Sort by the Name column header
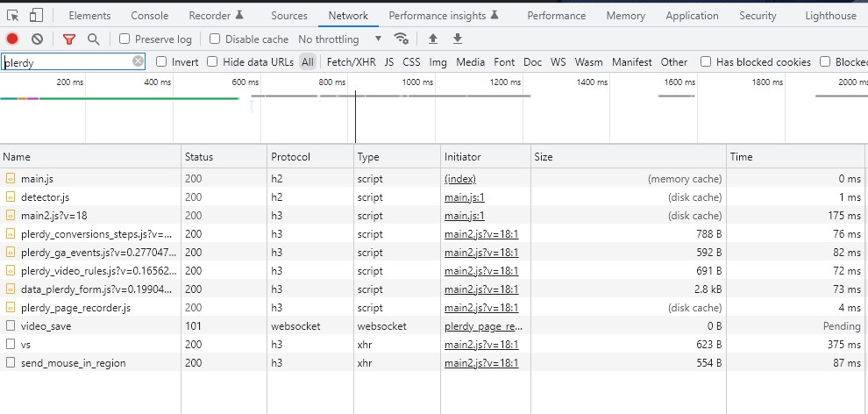The image size is (868, 414). coord(91,157)
